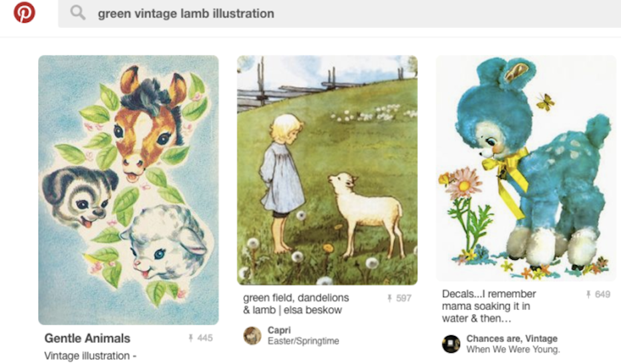The width and height of the screenshot is (621, 364).
Task: Click the Pinterest logo
Action: pos(24,13)
